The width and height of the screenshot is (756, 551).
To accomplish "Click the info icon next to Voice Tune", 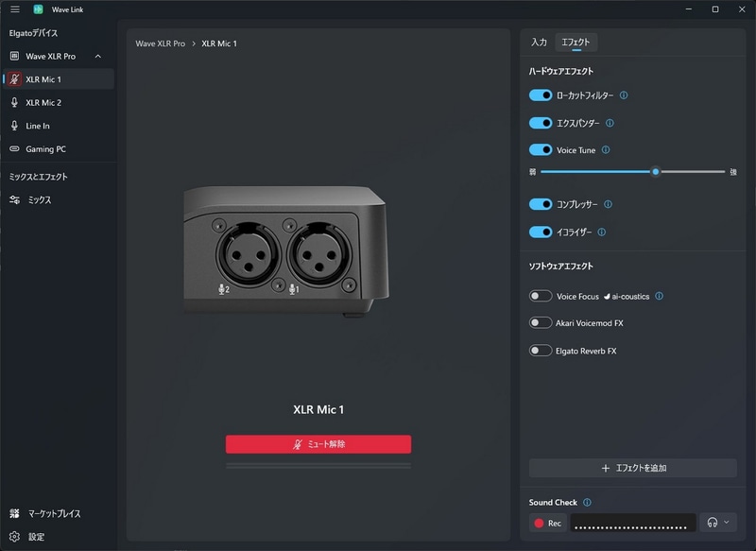I will point(606,150).
